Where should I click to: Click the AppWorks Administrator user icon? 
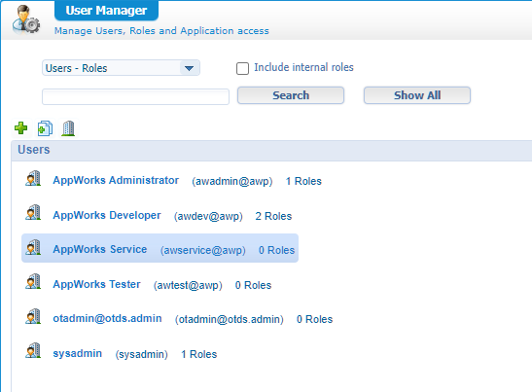coord(33,179)
